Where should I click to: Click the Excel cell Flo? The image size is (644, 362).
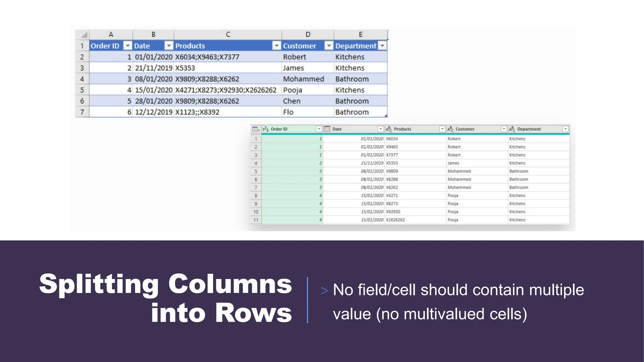click(x=308, y=112)
